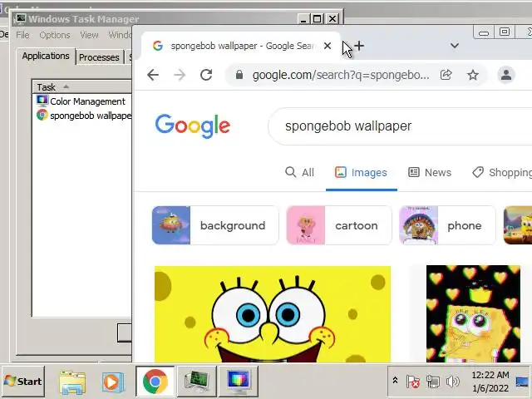532x399 pixels.
Task: Click the padlock site info icon
Action: point(239,75)
